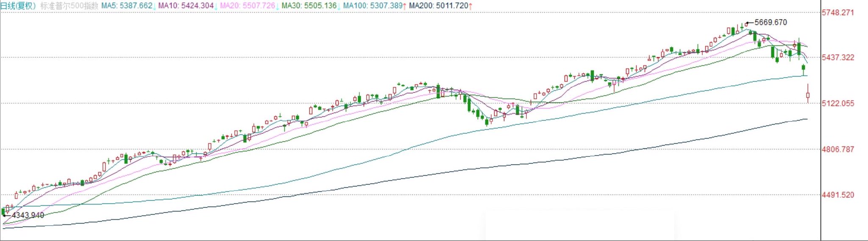The image size is (868, 241).
Task: Select the MA5: 5387.662 legend label
Action: tap(126, 6)
